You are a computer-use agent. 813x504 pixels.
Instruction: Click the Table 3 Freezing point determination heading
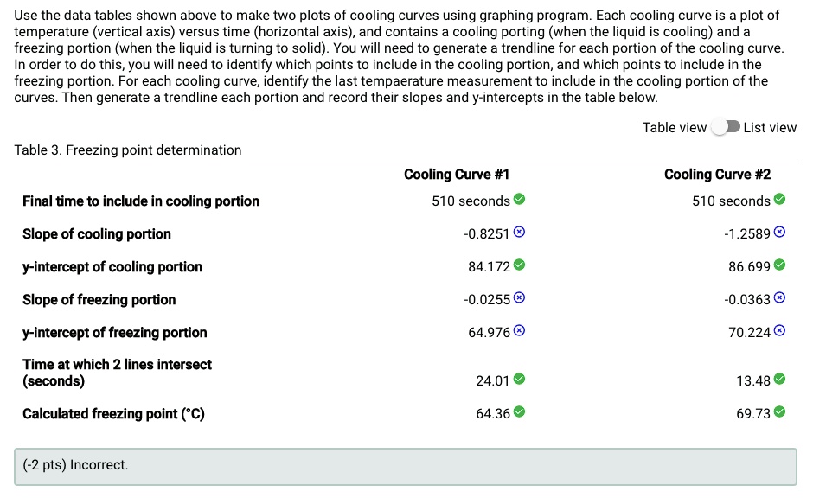click(x=126, y=150)
